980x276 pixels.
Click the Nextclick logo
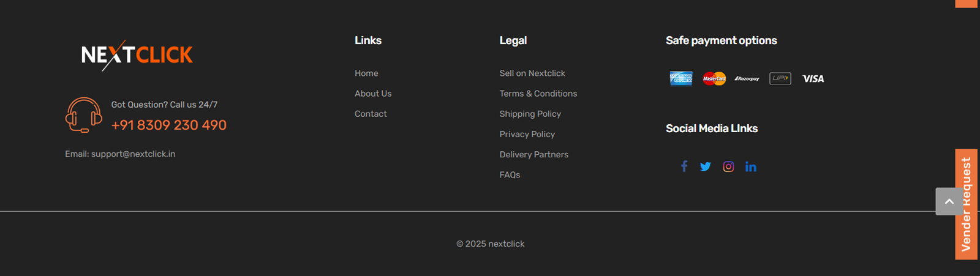(137, 55)
